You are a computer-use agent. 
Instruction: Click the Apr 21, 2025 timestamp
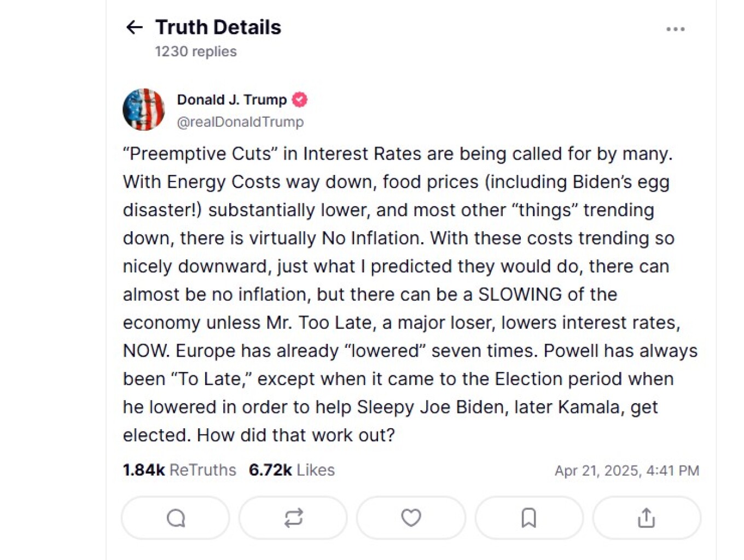(626, 471)
